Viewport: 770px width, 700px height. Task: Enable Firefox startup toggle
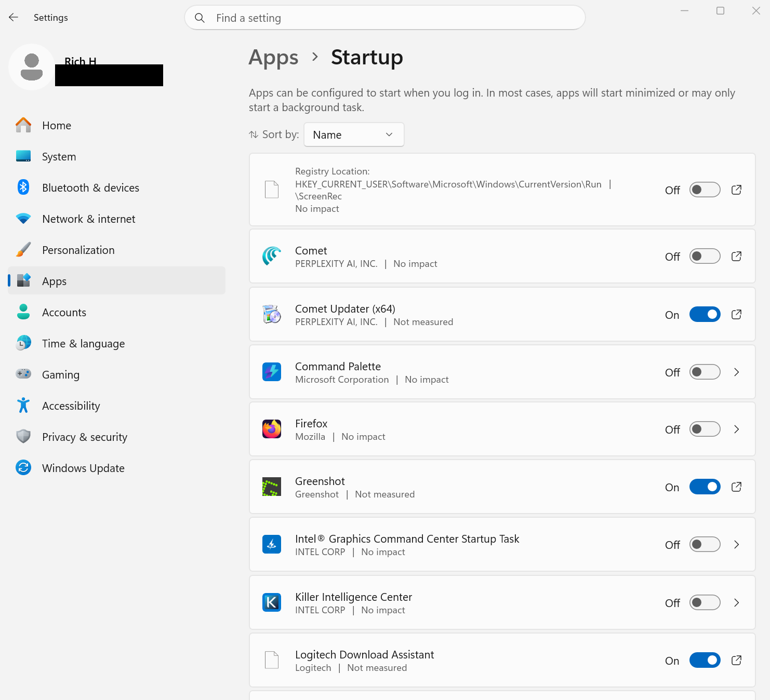(x=705, y=429)
